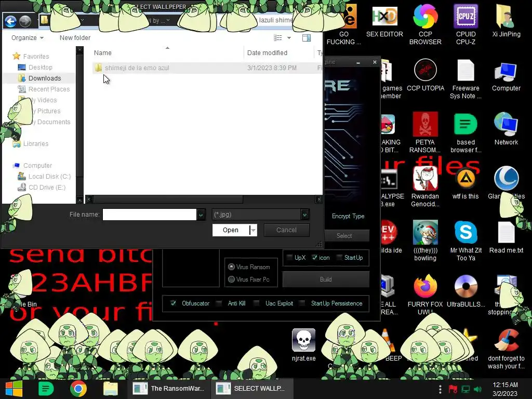Screen dimensions: 532x399
Task: Open File Explorer from the taskbar
Action: click(x=110, y=389)
